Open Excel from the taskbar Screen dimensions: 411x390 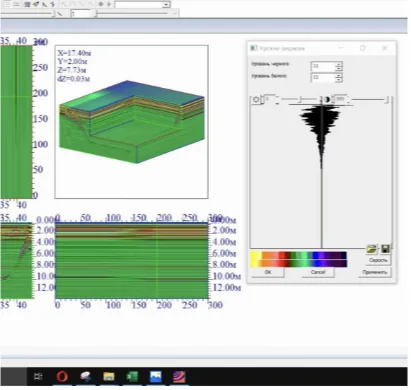(x=132, y=377)
